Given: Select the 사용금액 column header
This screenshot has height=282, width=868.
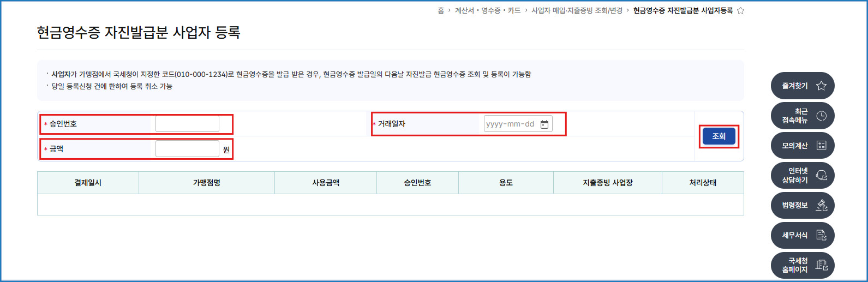Looking at the screenshot, I should tap(326, 183).
